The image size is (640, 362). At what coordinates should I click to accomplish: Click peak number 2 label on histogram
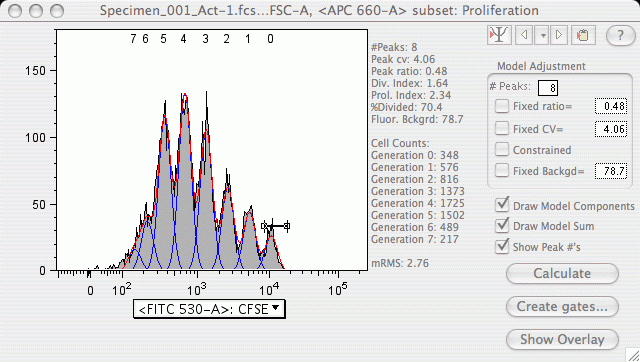coord(226,39)
